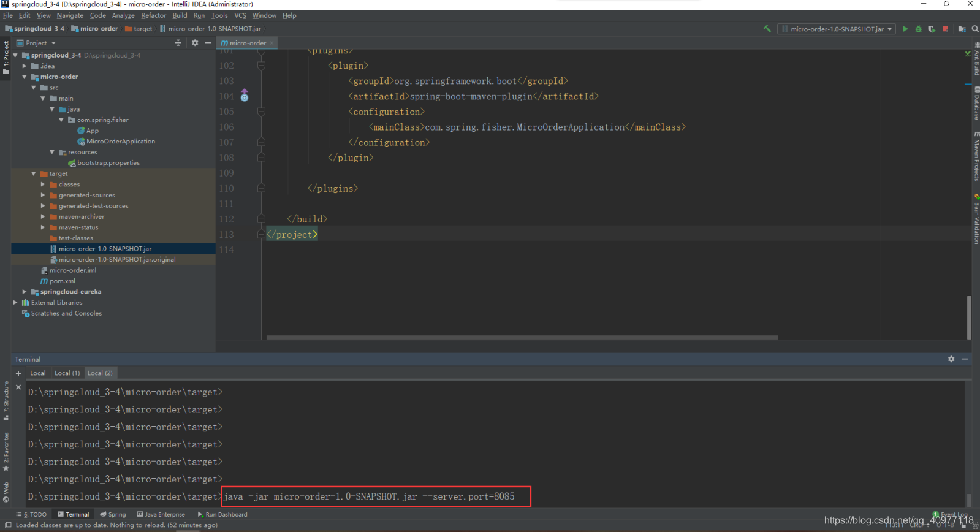This screenshot has width=980, height=532.
Task: Open Project Structure icon in main toolbar
Action: [x=962, y=29]
